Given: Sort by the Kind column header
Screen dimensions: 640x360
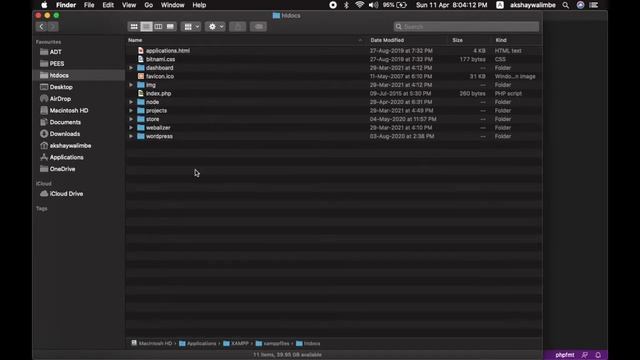Looking at the screenshot, I should coord(501,40).
